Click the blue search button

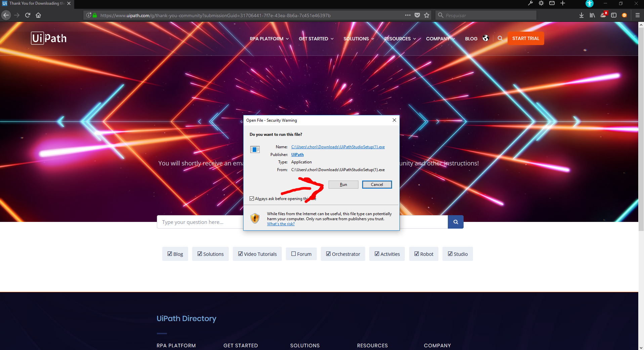point(456,222)
